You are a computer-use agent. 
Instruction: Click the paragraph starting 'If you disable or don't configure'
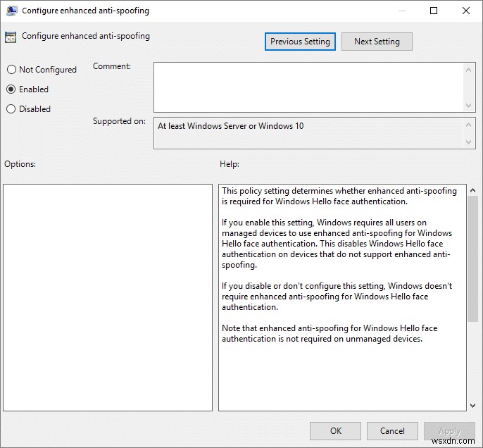(x=337, y=297)
